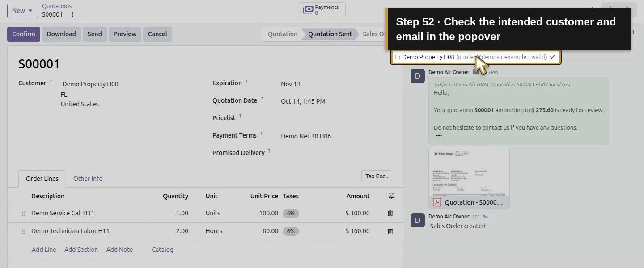644x268 pixels.
Task: Select the Quotation status stage
Action: pyautogui.click(x=283, y=34)
